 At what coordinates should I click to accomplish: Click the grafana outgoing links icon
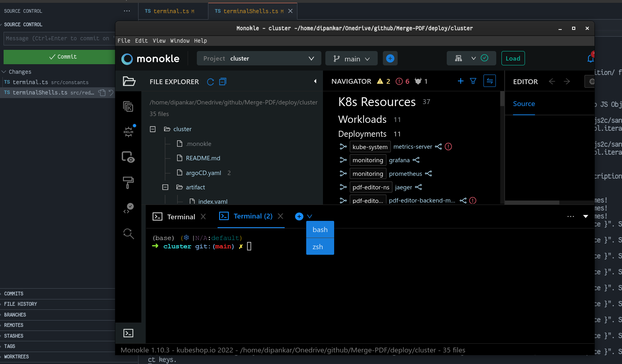[416, 160]
